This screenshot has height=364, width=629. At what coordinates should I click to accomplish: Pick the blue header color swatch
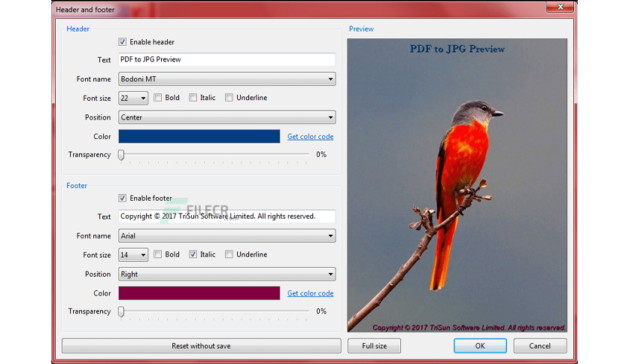point(199,136)
